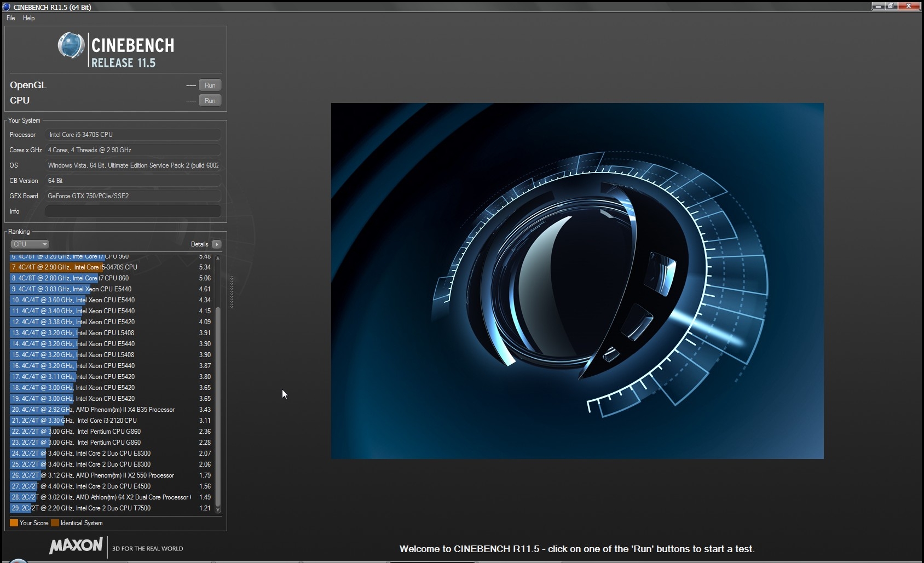Click the CINEBENCH title bar app icon
The image size is (924, 563).
pos(6,7)
